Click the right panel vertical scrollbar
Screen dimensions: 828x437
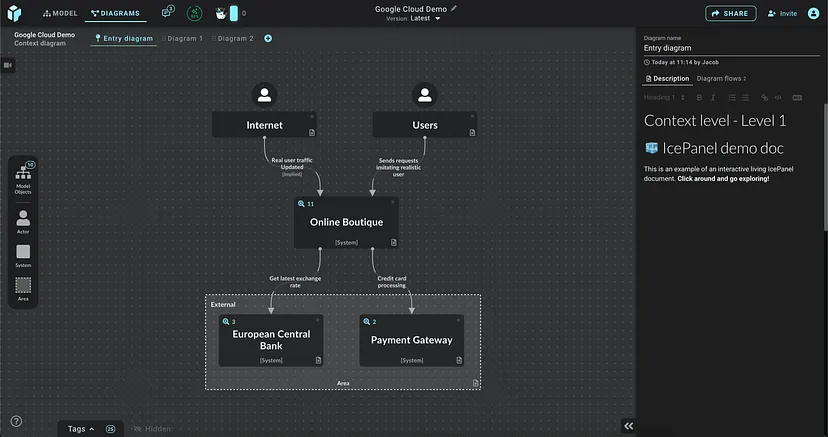point(825,166)
